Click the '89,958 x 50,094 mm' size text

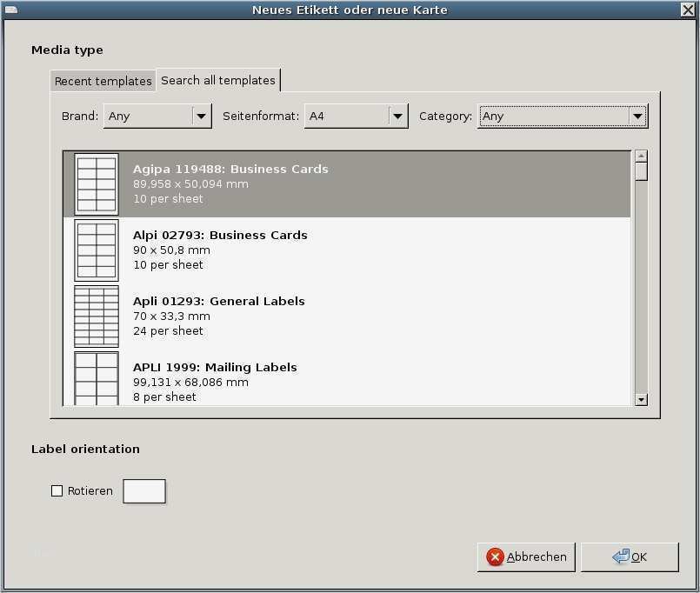pyautogui.click(x=190, y=184)
